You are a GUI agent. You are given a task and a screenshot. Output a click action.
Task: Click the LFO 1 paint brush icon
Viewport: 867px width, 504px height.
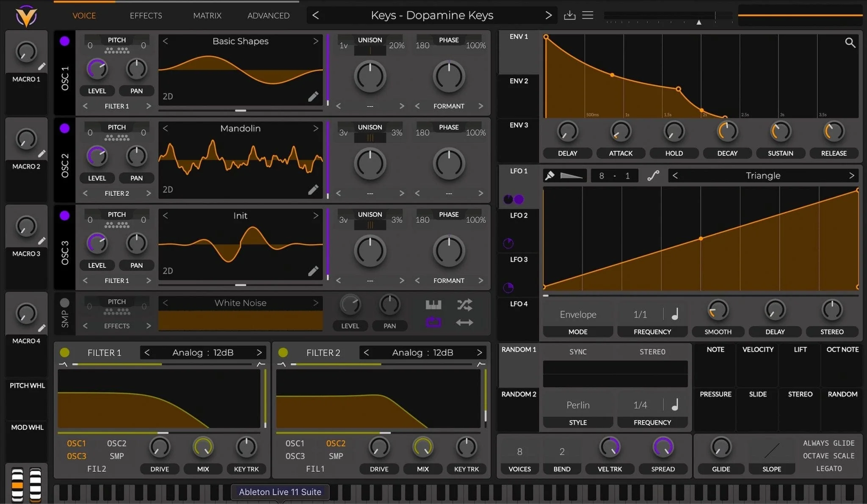pos(550,175)
